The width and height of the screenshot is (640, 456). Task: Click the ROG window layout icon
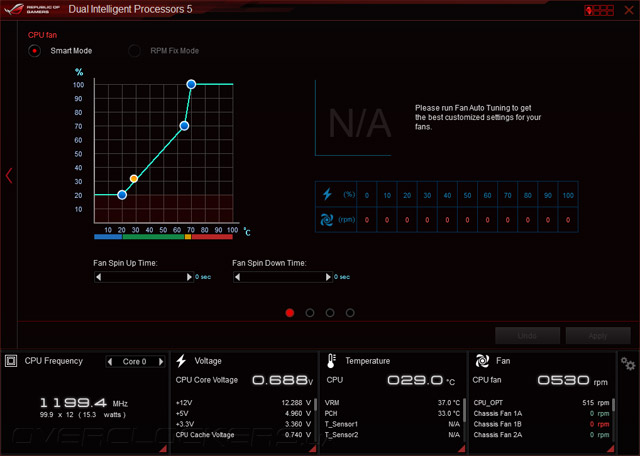pyautogui.click(x=599, y=10)
